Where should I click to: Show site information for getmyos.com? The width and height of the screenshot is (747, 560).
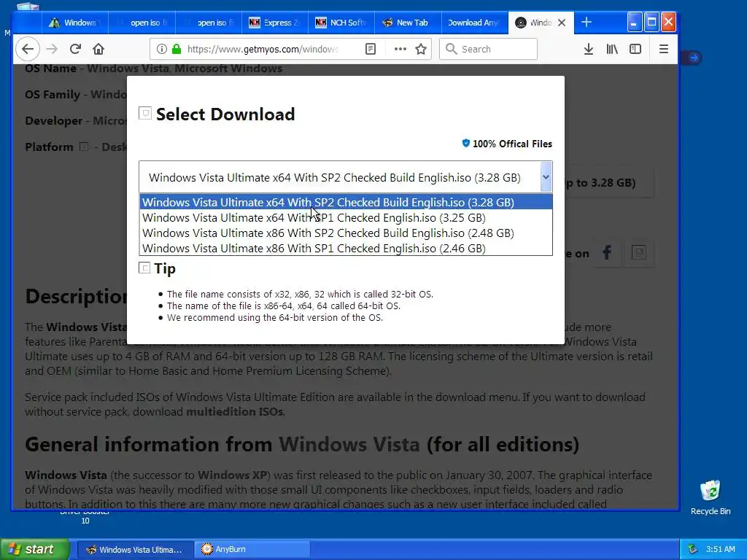162,49
